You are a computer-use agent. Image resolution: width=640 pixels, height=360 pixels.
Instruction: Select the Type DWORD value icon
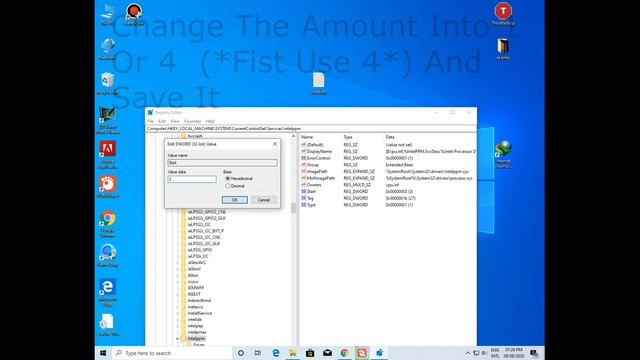[x=304, y=205]
